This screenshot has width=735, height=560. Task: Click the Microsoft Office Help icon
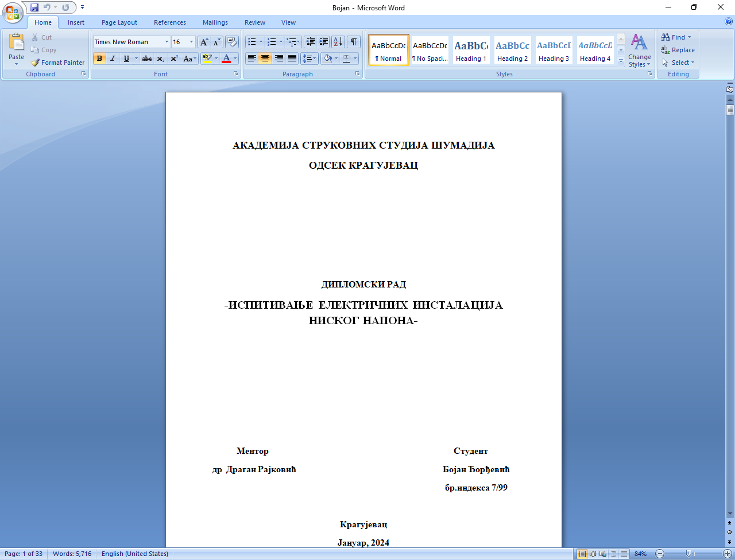(x=729, y=22)
